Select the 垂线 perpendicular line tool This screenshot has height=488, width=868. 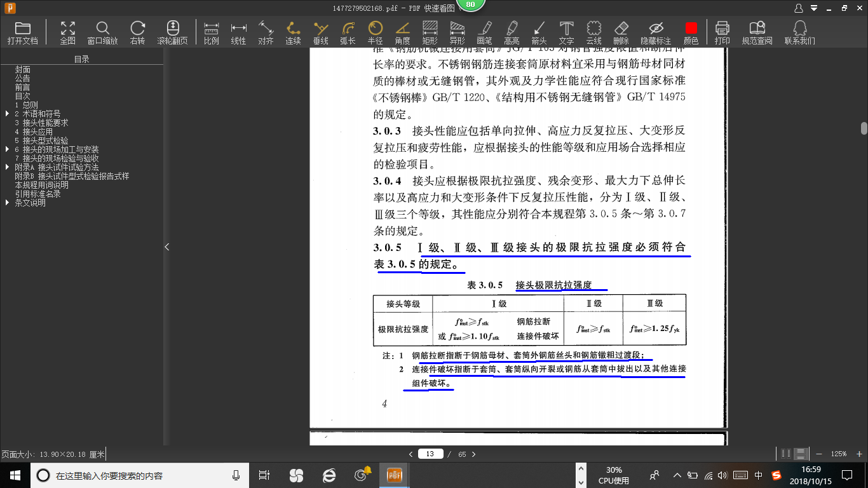(321, 33)
